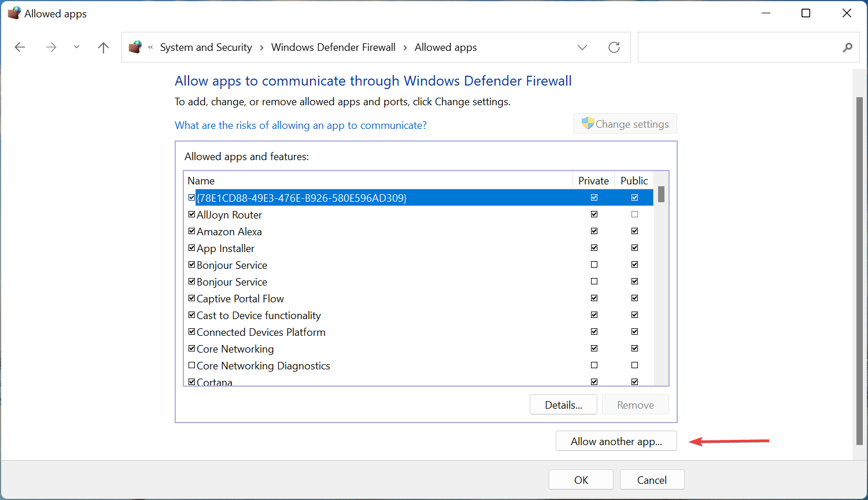Image resolution: width=868 pixels, height=500 pixels.
Task: Click Change settings button
Action: 625,124
